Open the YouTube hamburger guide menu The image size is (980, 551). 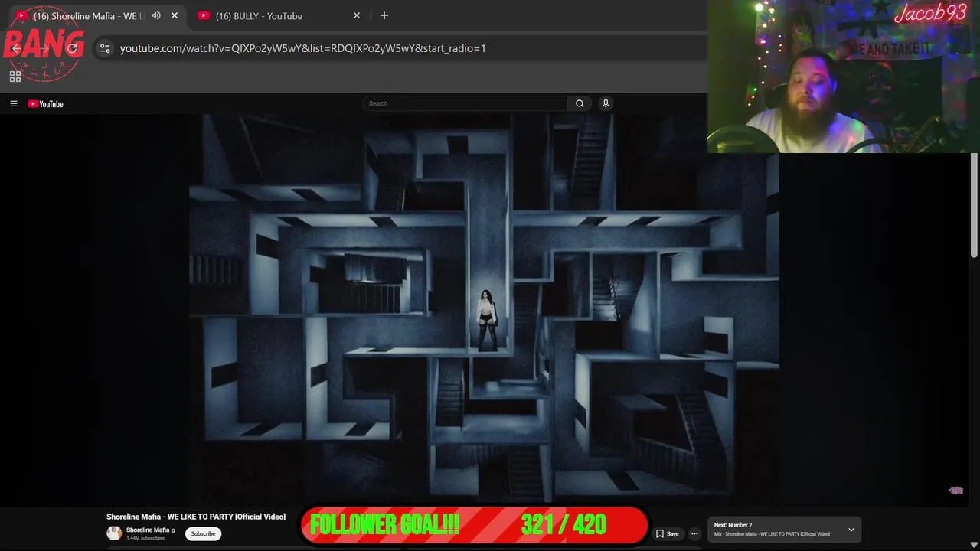[x=13, y=104]
